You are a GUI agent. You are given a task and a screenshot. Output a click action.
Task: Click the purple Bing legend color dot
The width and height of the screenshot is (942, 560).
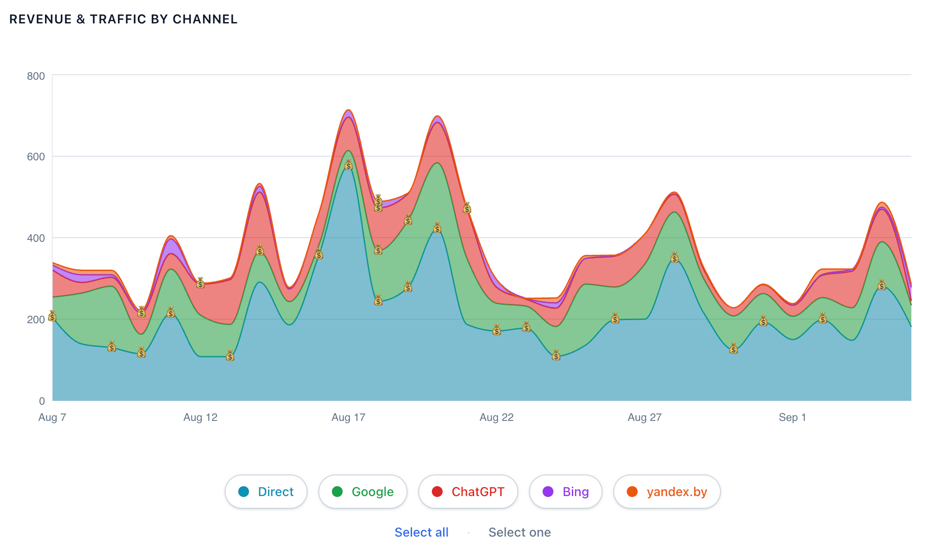point(548,492)
